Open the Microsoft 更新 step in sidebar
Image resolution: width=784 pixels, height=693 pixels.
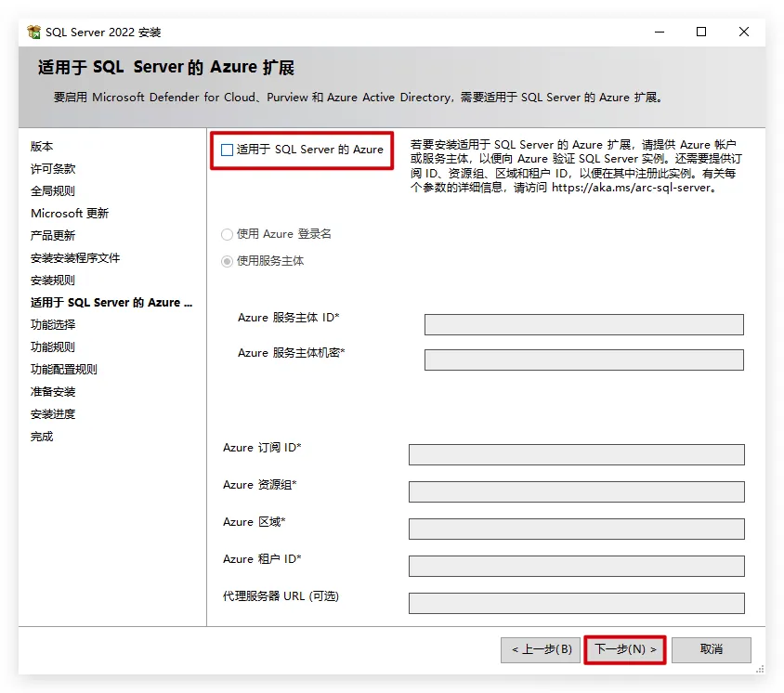(70, 214)
